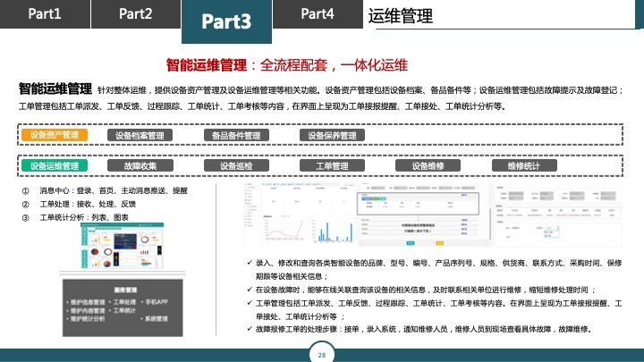644x362 pixels.
Task: Click the circled number ② marker
Action: pyautogui.click(x=25, y=205)
